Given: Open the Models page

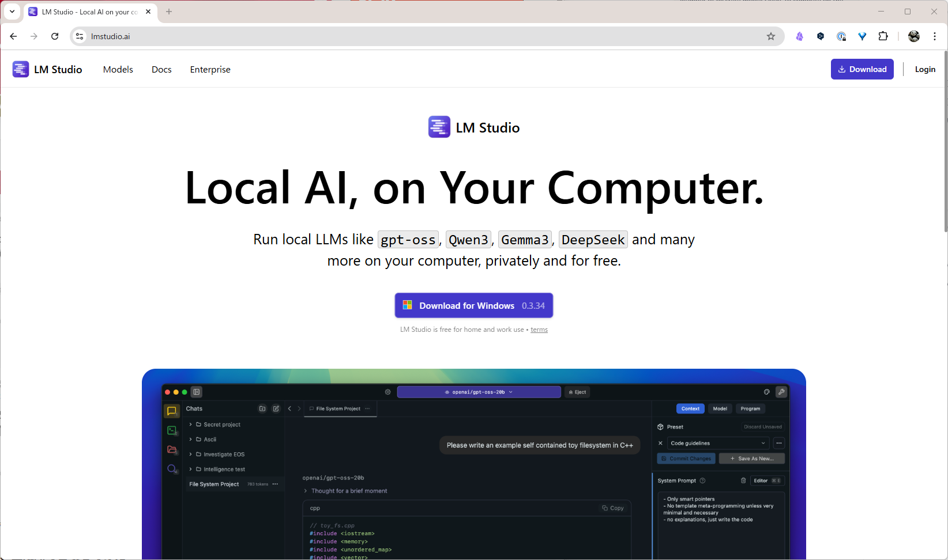Looking at the screenshot, I should (x=118, y=69).
